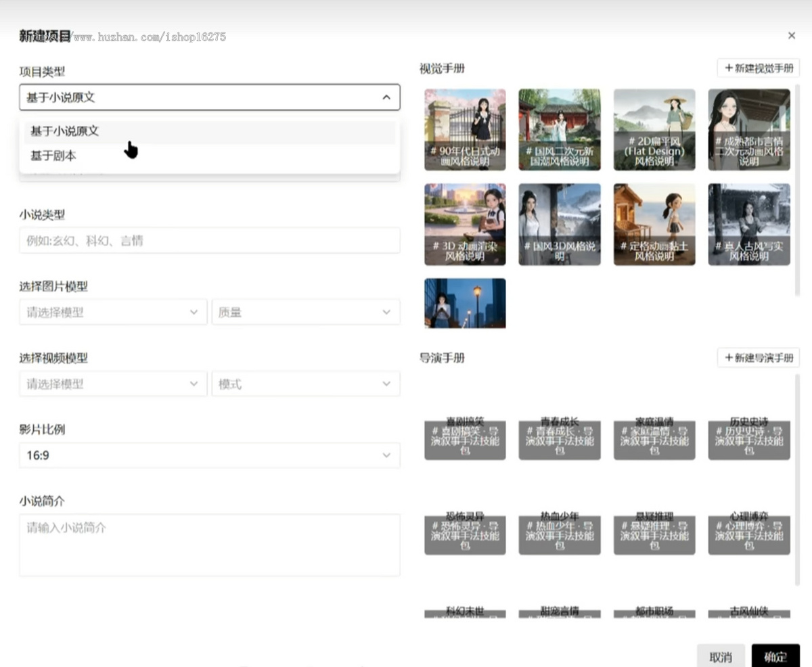This screenshot has width=812, height=667.
Task: Cancel with the 取消 button
Action: click(x=721, y=657)
